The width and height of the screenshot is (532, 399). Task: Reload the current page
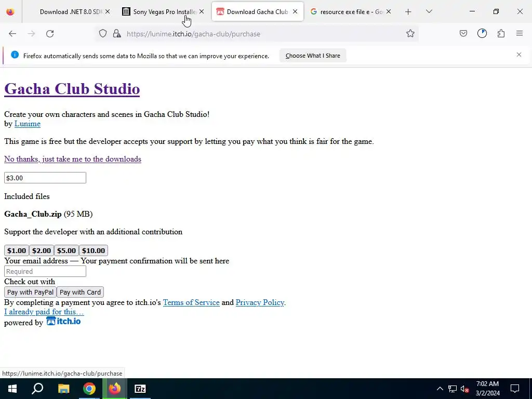click(50, 34)
